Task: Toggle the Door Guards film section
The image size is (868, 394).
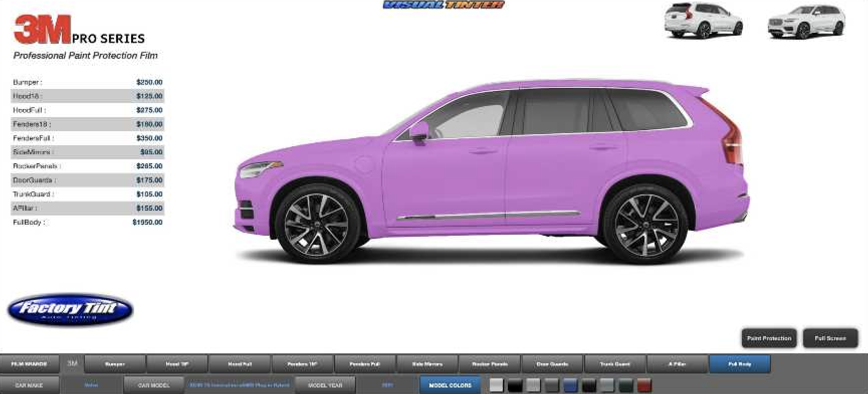Action: point(553,364)
